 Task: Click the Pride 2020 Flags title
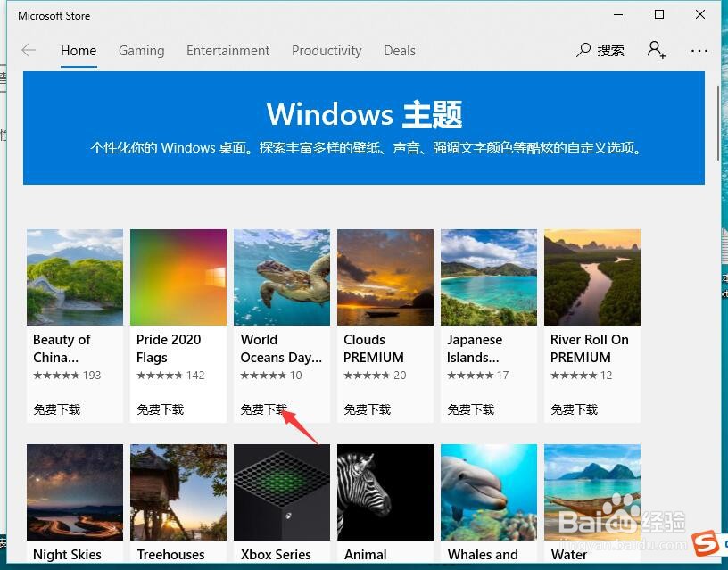pyautogui.click(x=169, y=349)
